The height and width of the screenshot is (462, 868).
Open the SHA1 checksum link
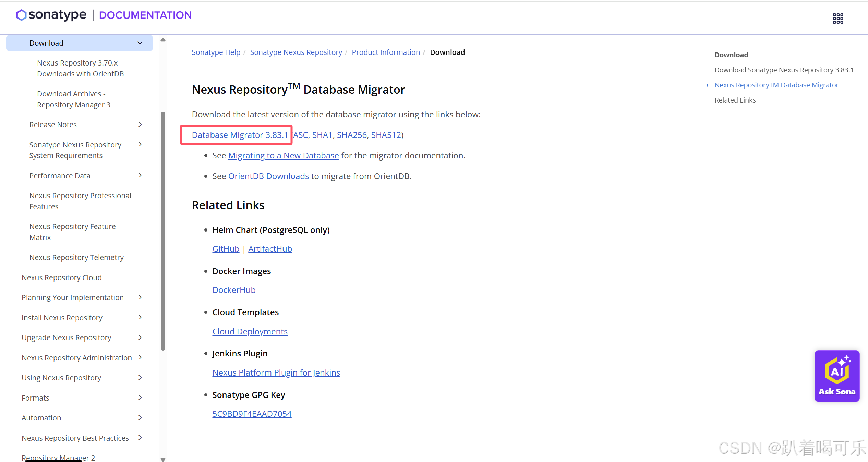pos(322,135)
